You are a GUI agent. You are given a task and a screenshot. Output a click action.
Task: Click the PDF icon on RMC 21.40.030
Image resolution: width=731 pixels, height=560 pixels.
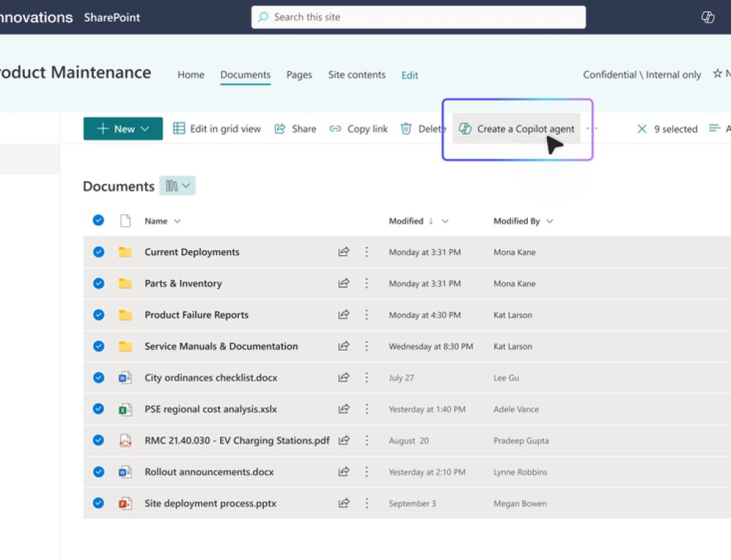(x=124, y=440)
